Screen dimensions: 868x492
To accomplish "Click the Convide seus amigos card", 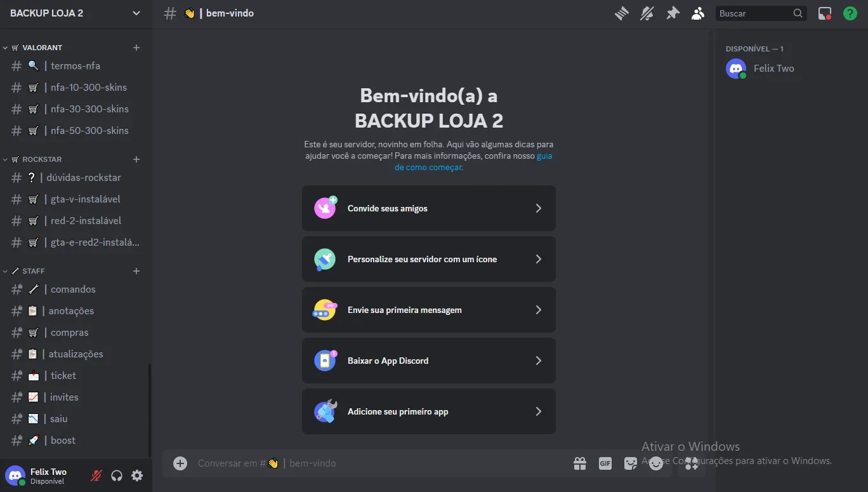I will click(429, 208).
